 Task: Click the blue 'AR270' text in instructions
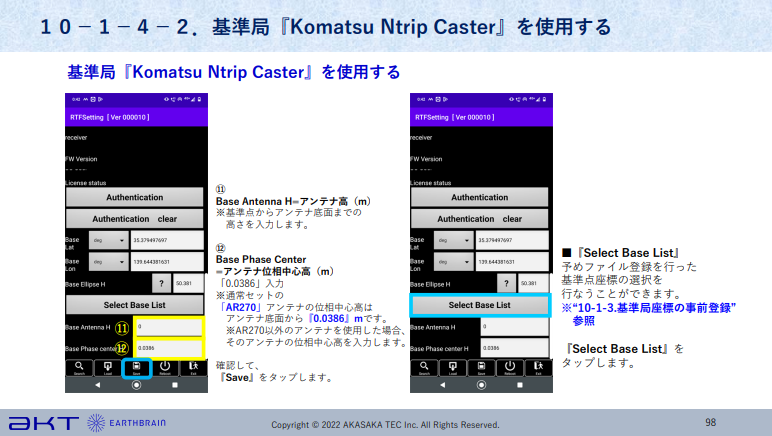click(241, 307)
